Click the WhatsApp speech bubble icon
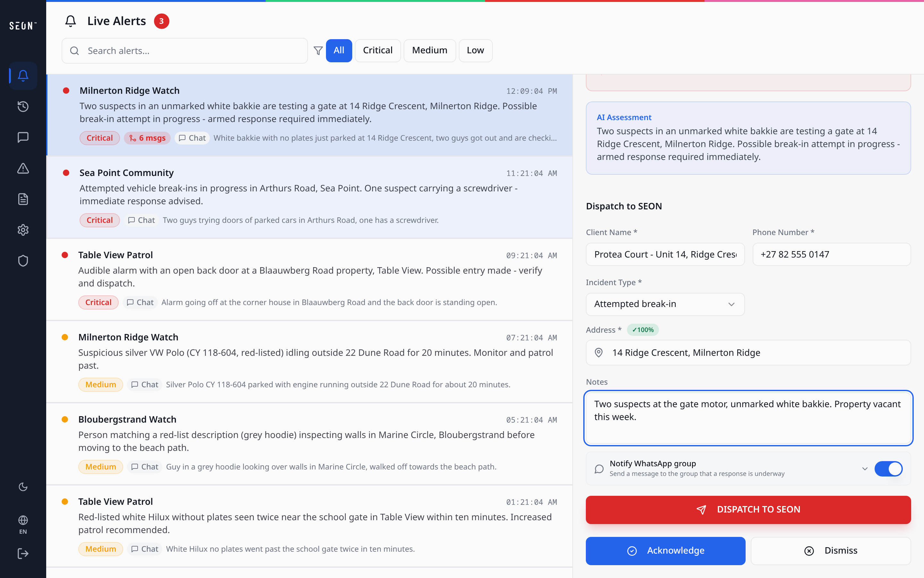The width and height of the screenshot is (924, 578). (x=599, y=469)
